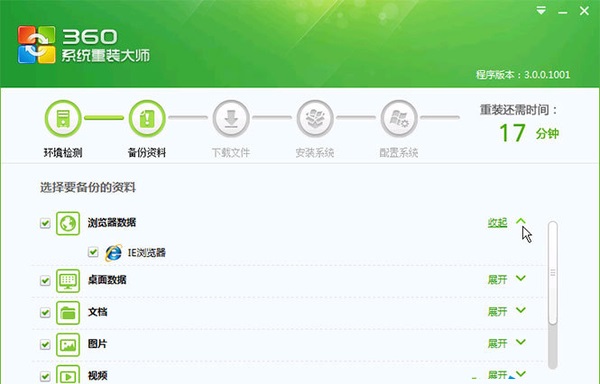
Task: Click the 配置系统 step label
Action: pyautogui.click(x=398, y=153)
